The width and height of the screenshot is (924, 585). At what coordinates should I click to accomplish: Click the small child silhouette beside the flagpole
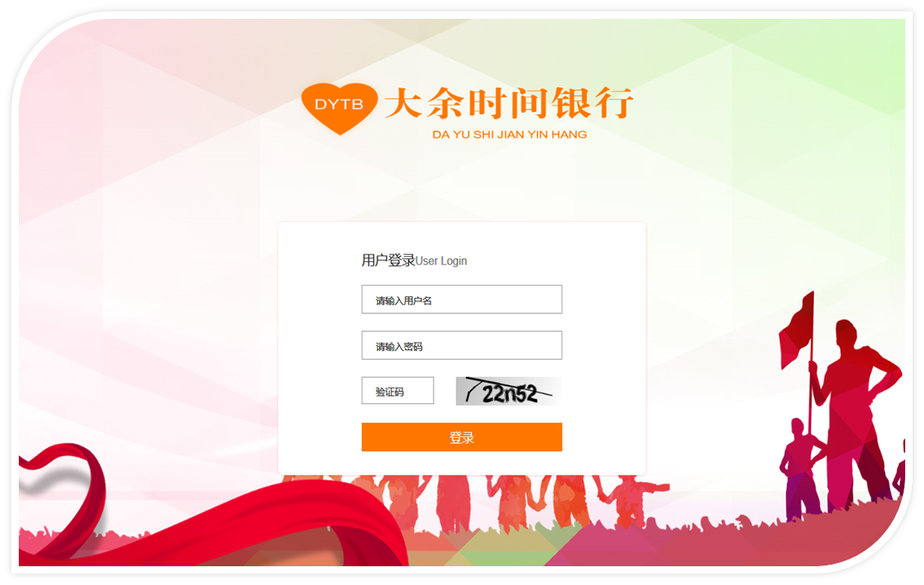800,466
